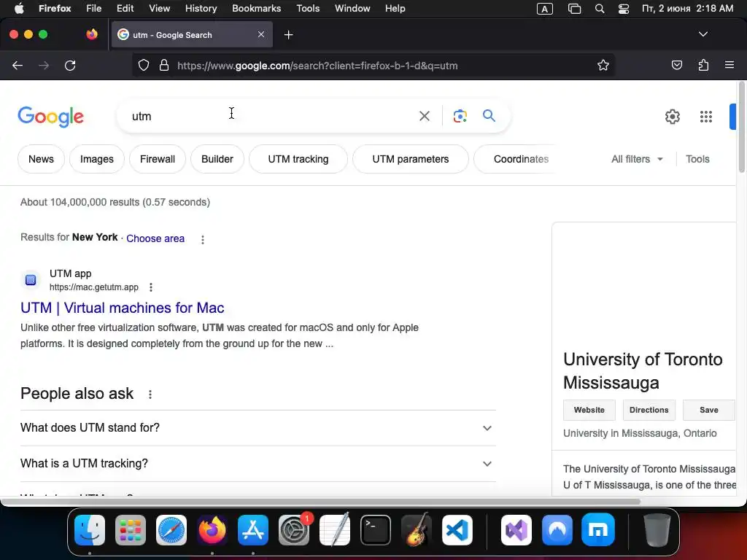Open University of Toronto Mississauga Website button
The image size is (747, 560).
point(589,410)
